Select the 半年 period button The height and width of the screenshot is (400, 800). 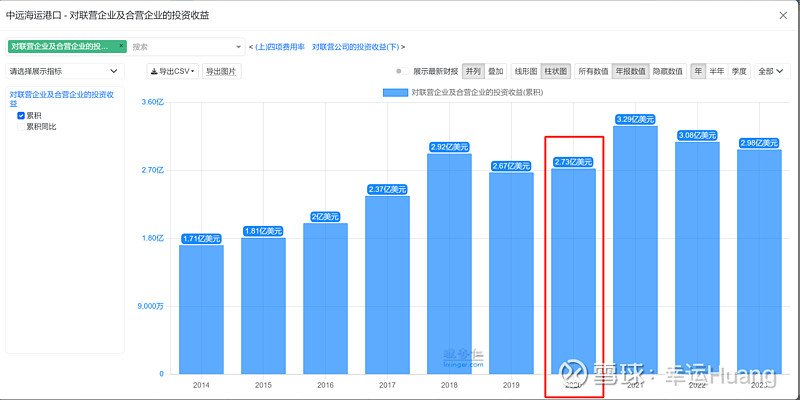pos(716,71)
